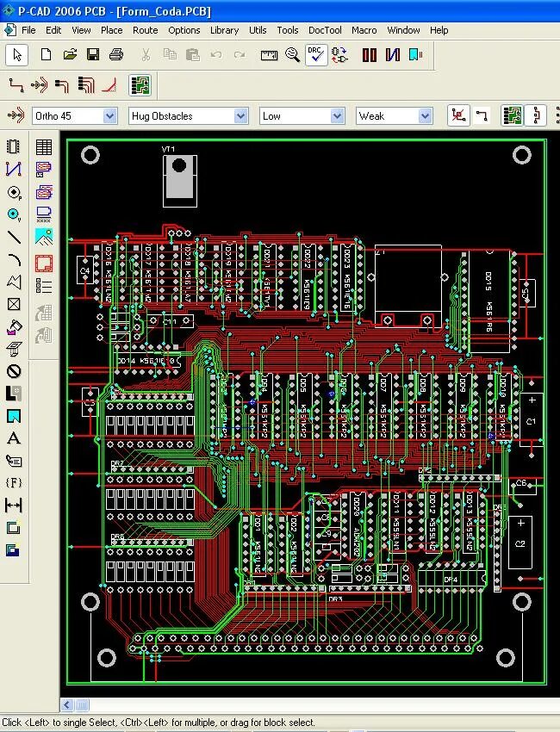Select the Place Point tool

(x=14, y=304)
